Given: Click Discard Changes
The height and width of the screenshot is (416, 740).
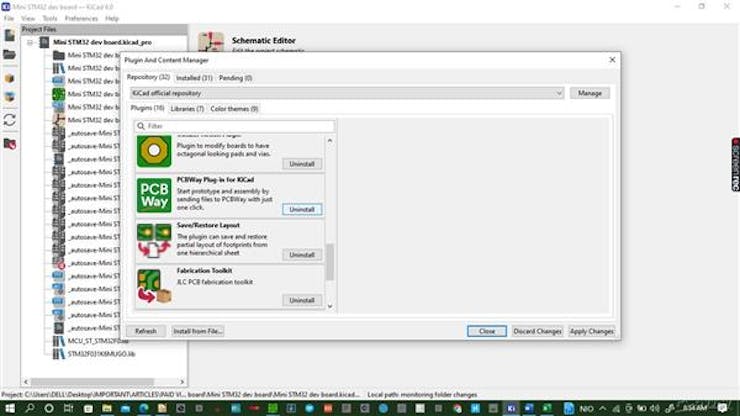Looking at the screenshot, I should click(x=537, y=331).
